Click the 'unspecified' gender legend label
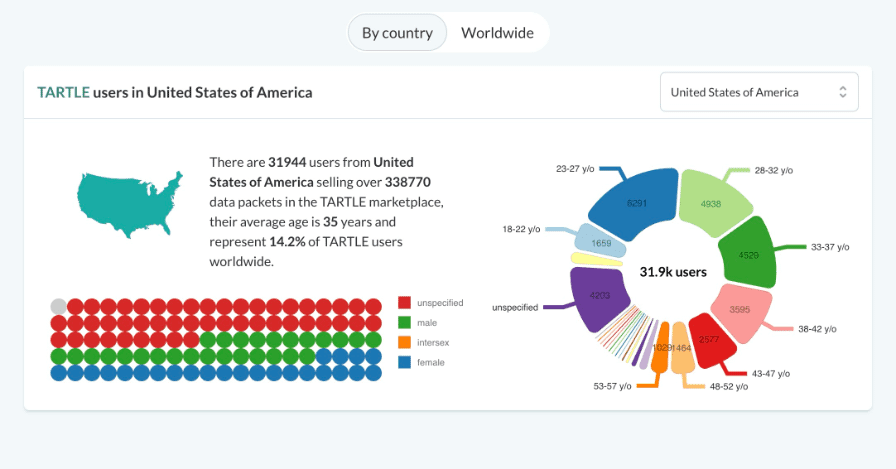 440,303
